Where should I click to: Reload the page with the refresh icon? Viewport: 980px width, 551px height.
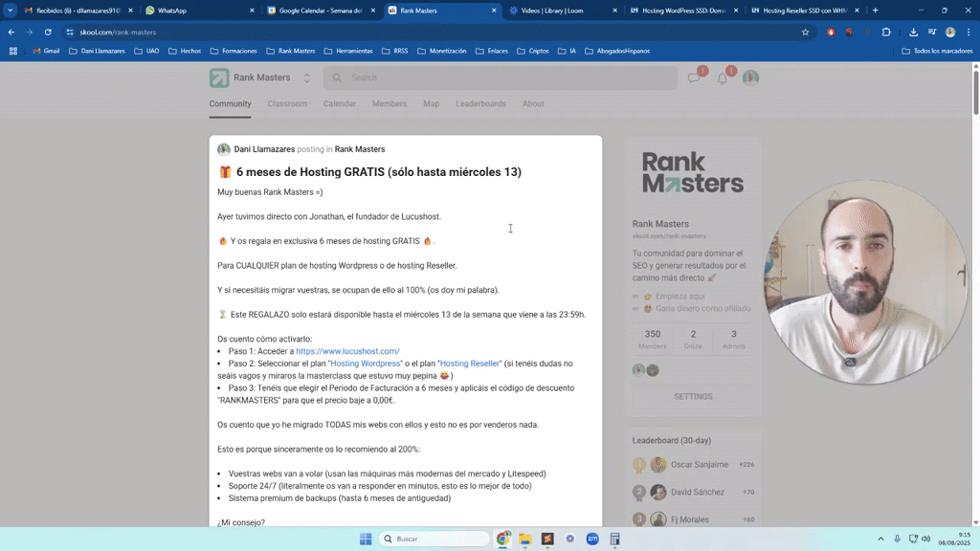point(48,32)
